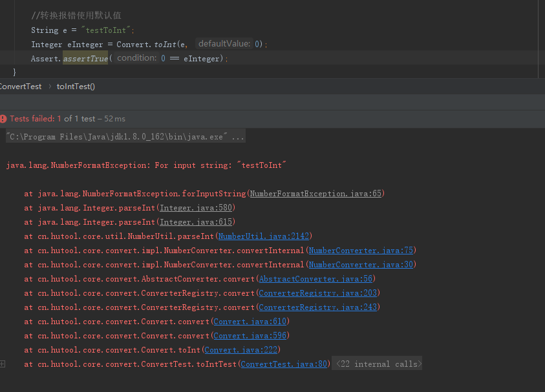Jump to NumberConverter.java:30 source

point(361,265)
